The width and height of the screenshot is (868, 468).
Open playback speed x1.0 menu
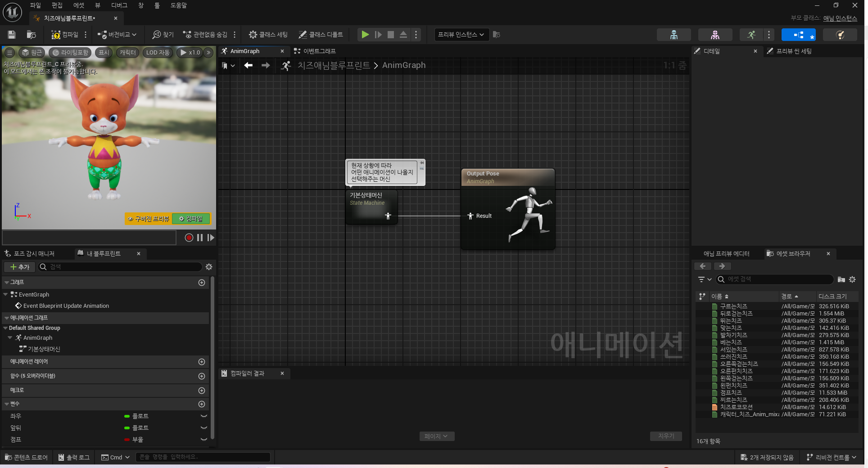[x=190, y=53]
